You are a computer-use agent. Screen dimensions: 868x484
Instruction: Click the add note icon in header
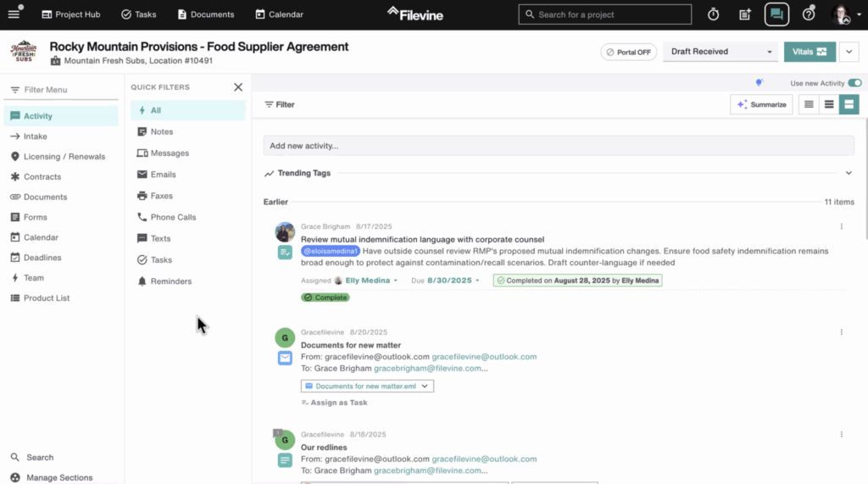tap(745, 14)
